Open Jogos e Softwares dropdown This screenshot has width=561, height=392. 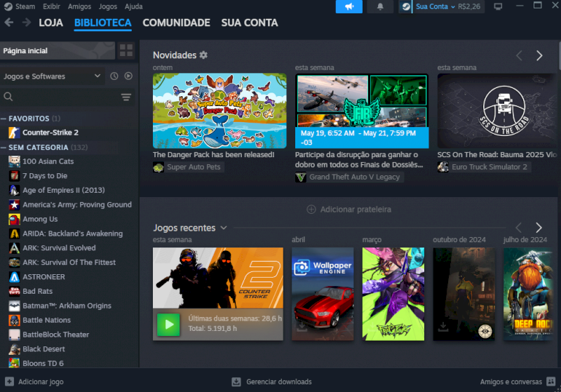click(x=52, y=76)
